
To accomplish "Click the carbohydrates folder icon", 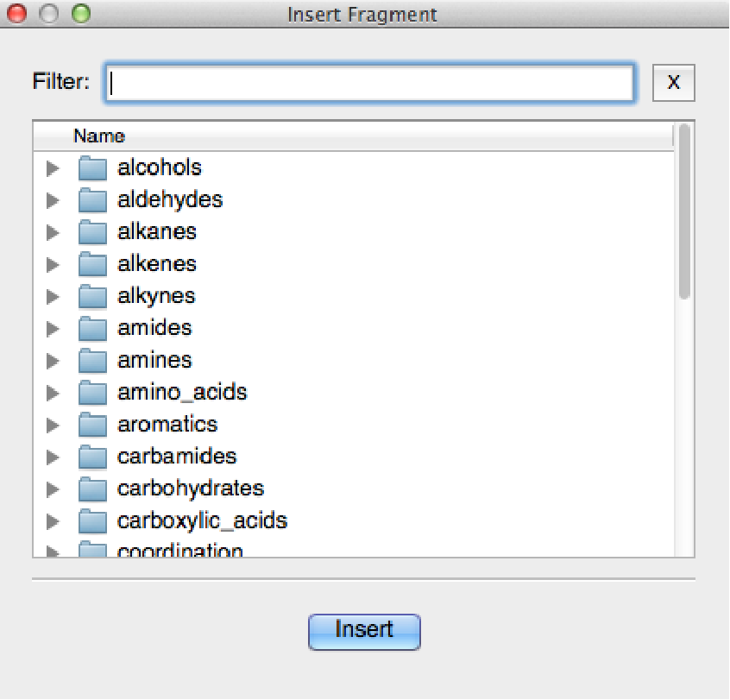I will tap(92, 489).
